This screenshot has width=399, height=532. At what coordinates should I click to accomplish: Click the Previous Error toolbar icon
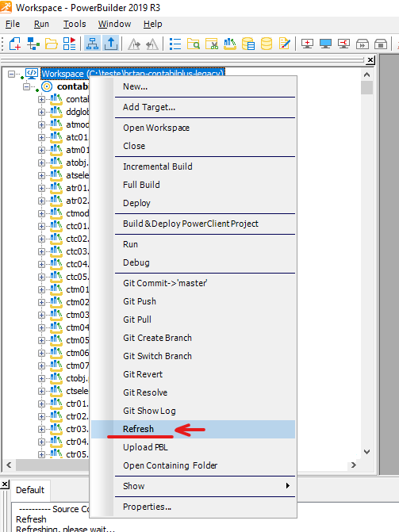(x=152, y=44)
